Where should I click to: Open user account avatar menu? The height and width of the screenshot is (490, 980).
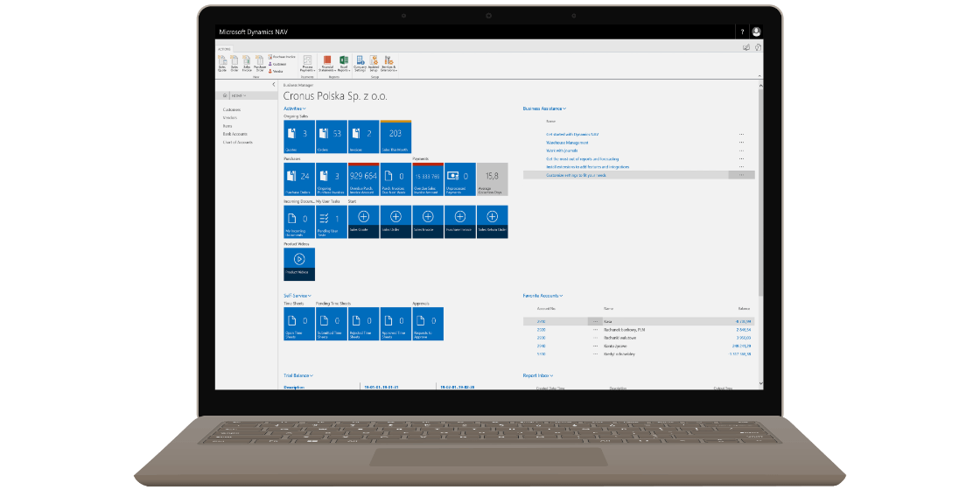click(x=756, y=31)
